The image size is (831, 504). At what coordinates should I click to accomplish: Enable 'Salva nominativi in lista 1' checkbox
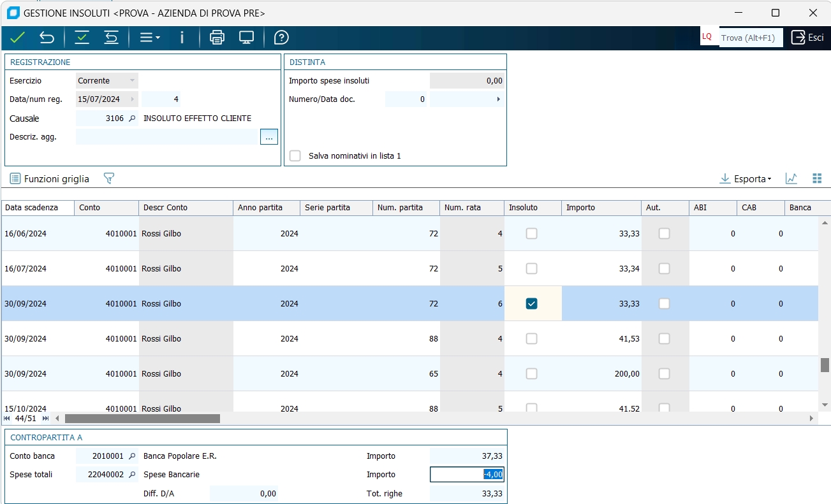click(x=295, y=155)
